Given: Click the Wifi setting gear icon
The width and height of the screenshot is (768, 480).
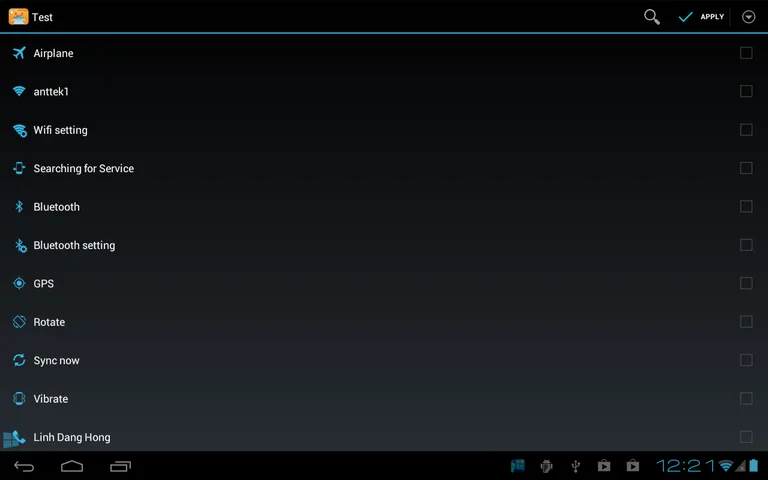Looking at the screenshot, I should tap(20, 130).
